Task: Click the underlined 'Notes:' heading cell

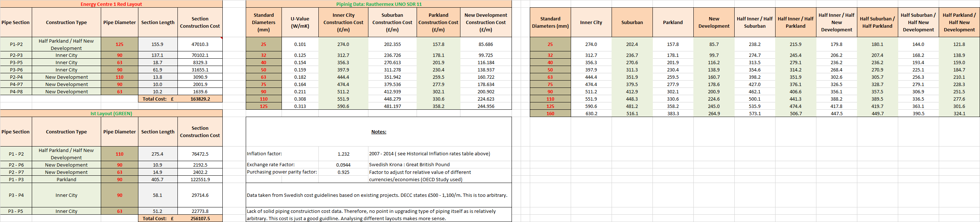Action: 379,132
